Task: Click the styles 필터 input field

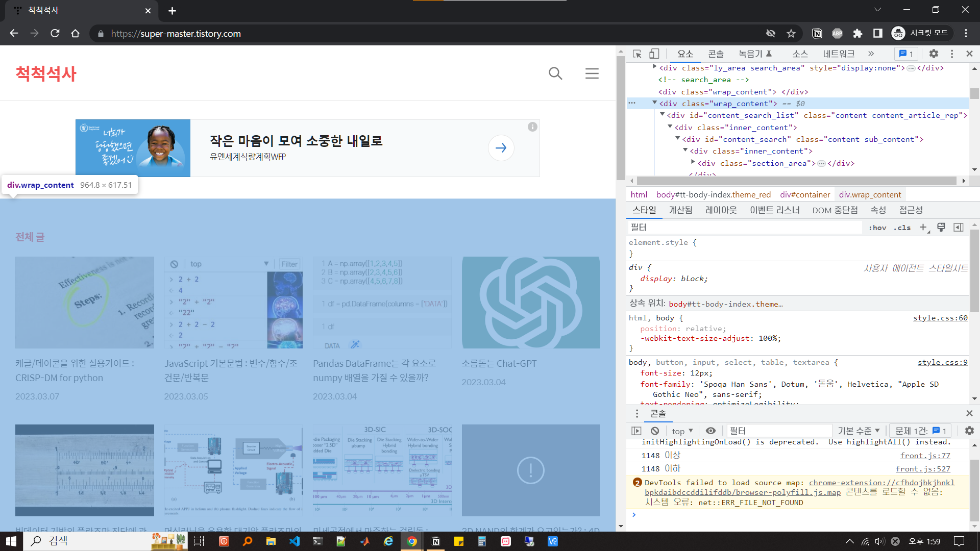Action: pos(745,228)
